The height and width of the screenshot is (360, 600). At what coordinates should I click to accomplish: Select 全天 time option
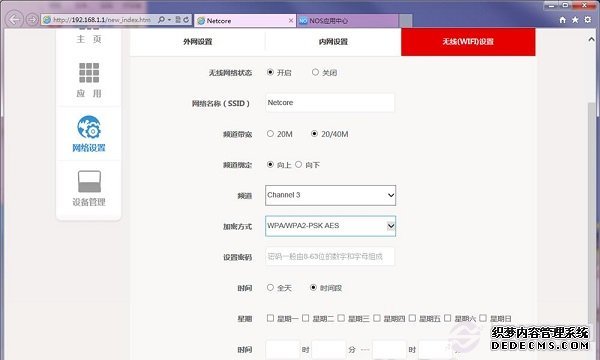pos(270,287)
